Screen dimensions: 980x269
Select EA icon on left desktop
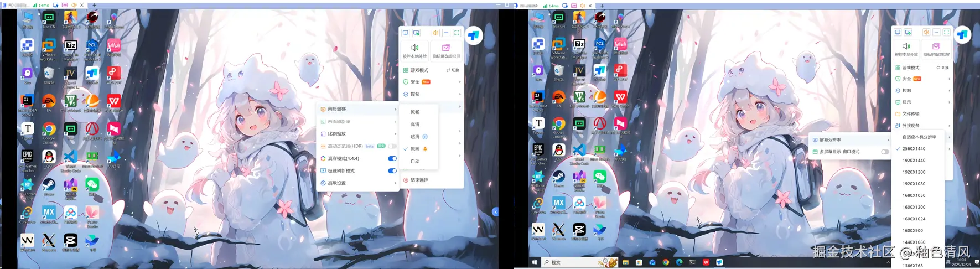(49, 102)
